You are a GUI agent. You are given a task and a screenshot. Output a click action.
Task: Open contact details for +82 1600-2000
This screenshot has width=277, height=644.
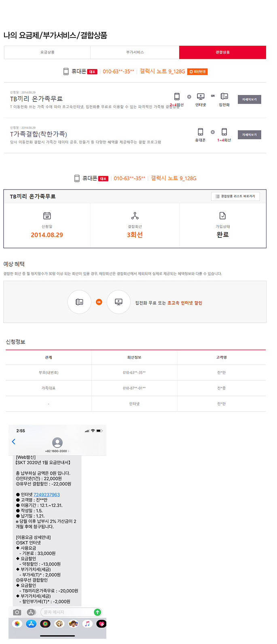[57, 451]
